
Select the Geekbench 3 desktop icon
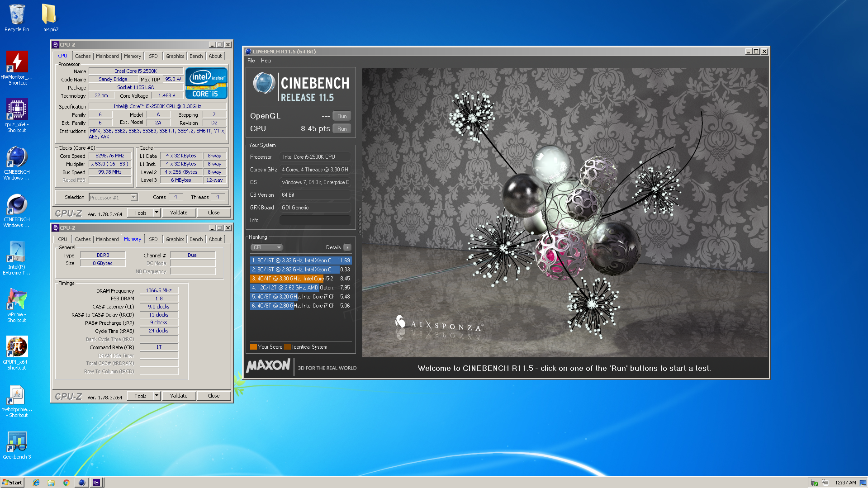pos(17,445)
